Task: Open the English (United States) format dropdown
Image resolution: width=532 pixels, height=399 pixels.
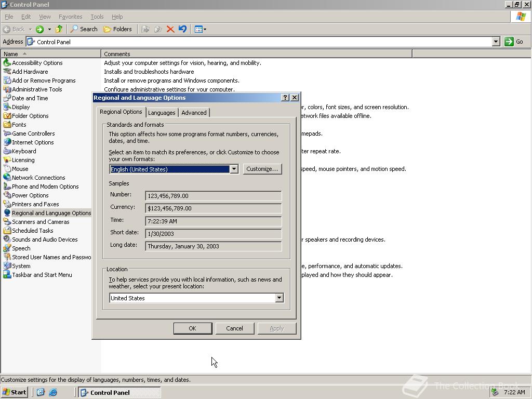Action: (x=234, y=169)
